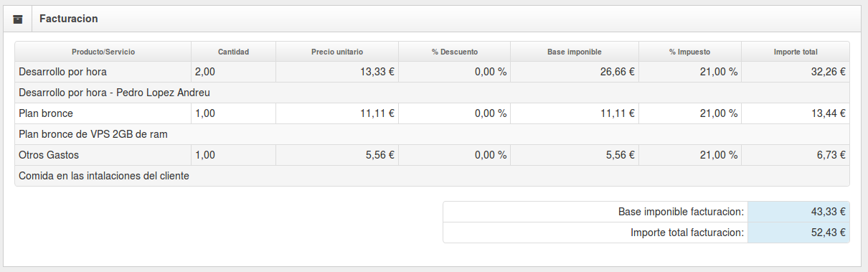Click description Plan bronce de VPS 2GB
The image size is (868, 272).
93,134
